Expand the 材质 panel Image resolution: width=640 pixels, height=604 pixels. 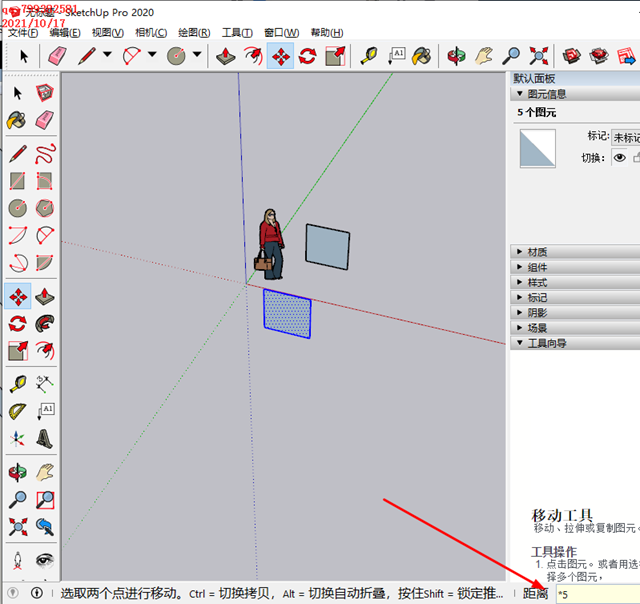tap(575, 252)
